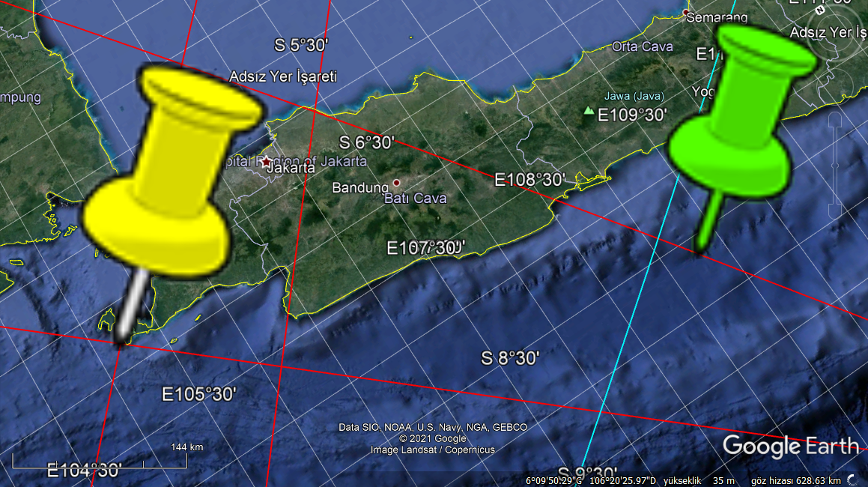Click the S 5°30' latitude label

tap(301, 45)
